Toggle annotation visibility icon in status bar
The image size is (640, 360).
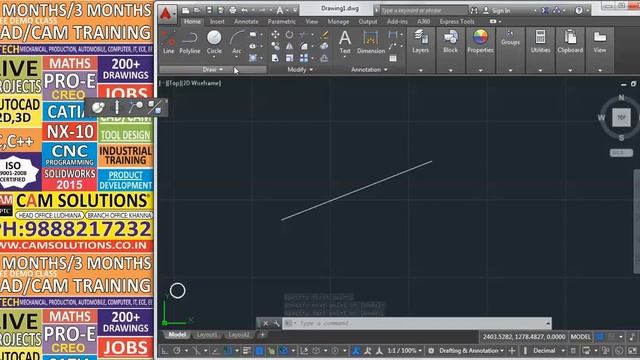356,351
